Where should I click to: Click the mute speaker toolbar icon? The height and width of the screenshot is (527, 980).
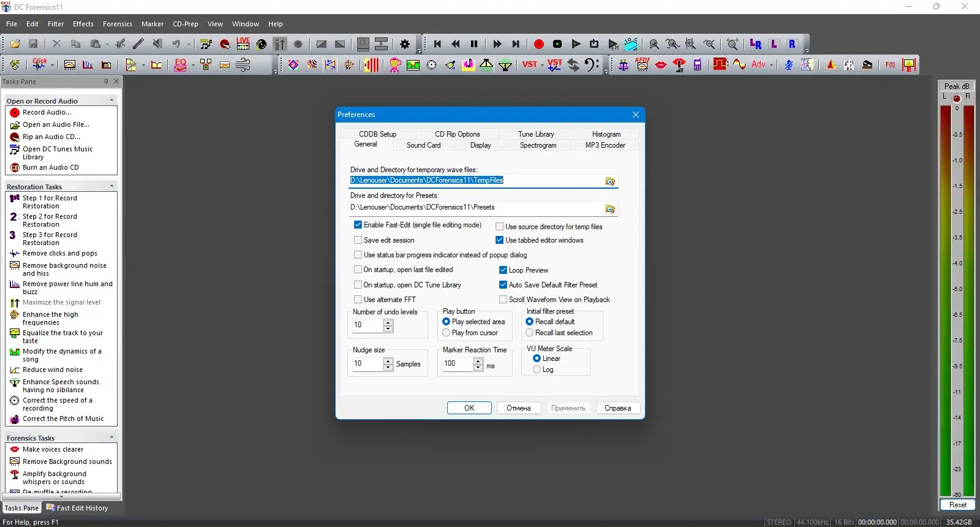(x=157, y=44)
